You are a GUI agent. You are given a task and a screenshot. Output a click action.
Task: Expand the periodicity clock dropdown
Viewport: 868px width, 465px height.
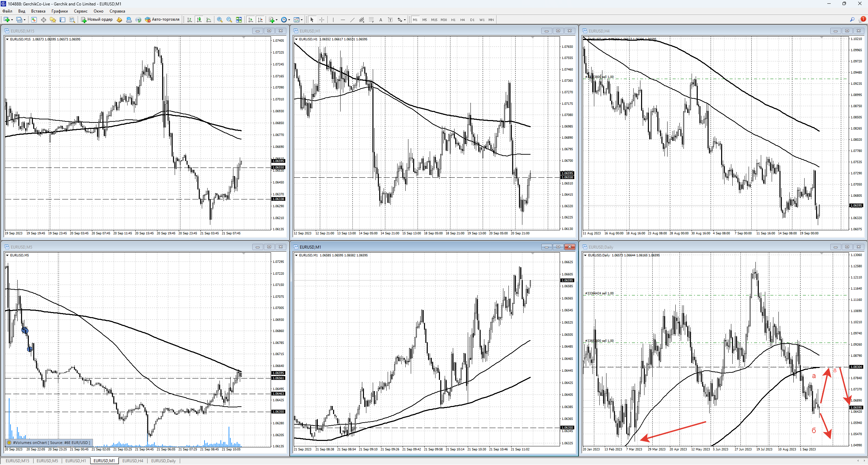(289, 20)
